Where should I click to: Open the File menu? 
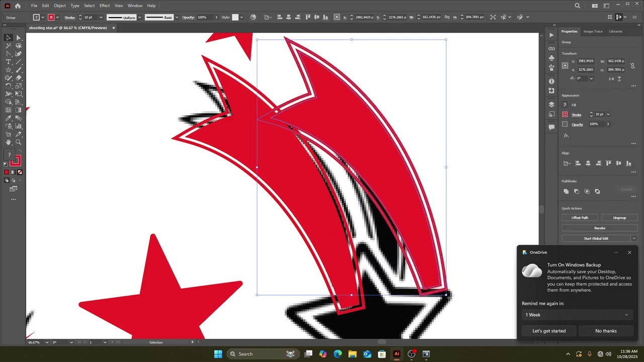click(34, 6)
